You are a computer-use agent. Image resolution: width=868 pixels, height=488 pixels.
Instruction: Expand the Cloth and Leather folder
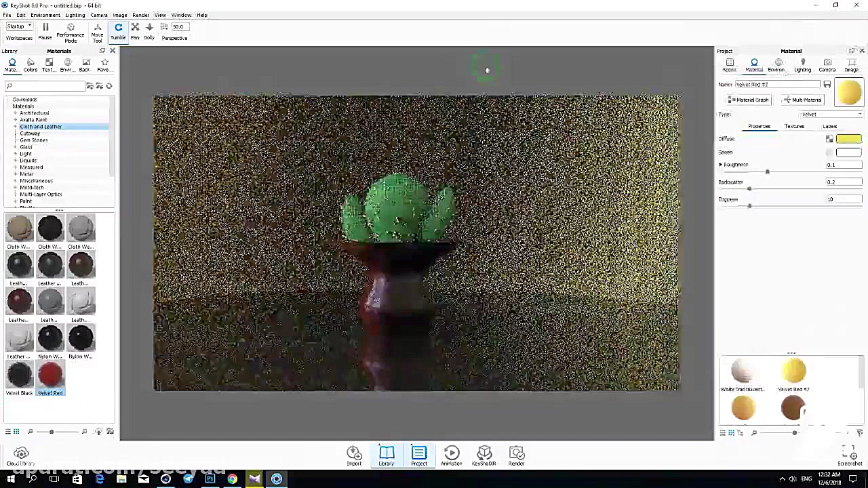pyautogui.click(x=15, y=127)
